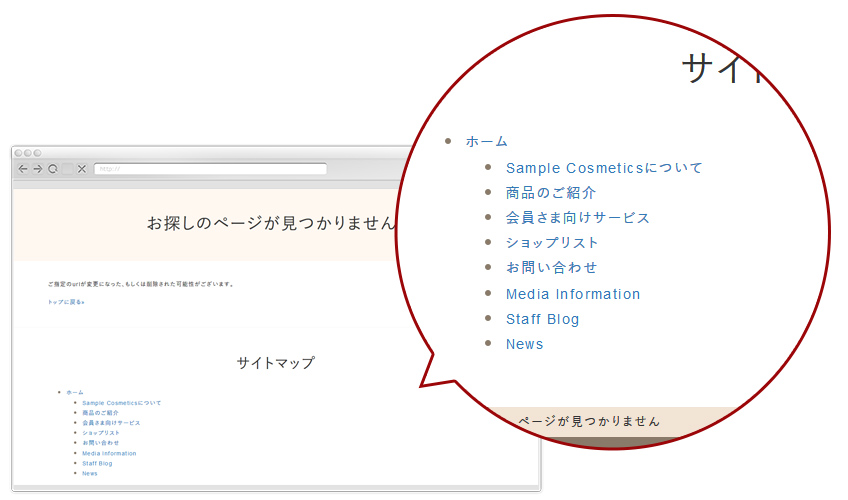Click the browser forward arrow button
The image size is (848, 500).
point(38,169)
